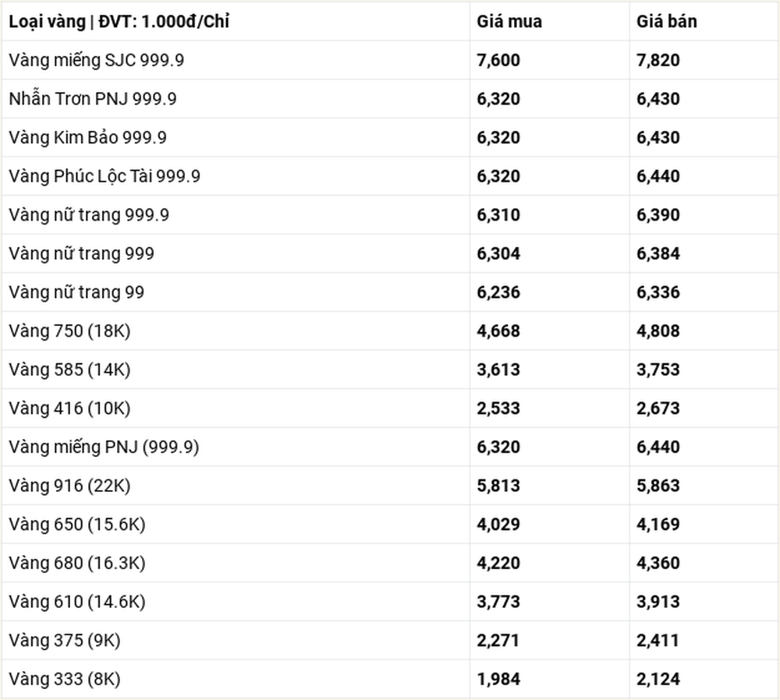780x700 pixels.
Task: Click sell price 7,820 for SJC gold
Action: pyautogui.click(x=658, y=60)
